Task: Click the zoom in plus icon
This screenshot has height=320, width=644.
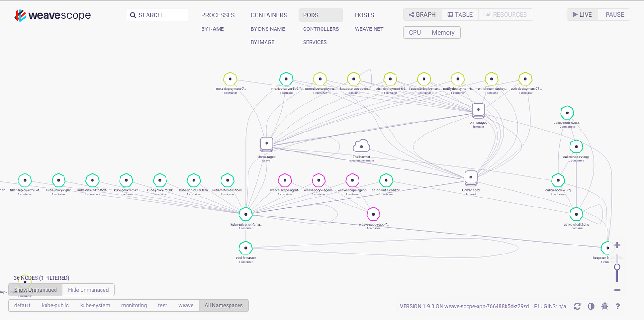Action: (x=617, y=245)
